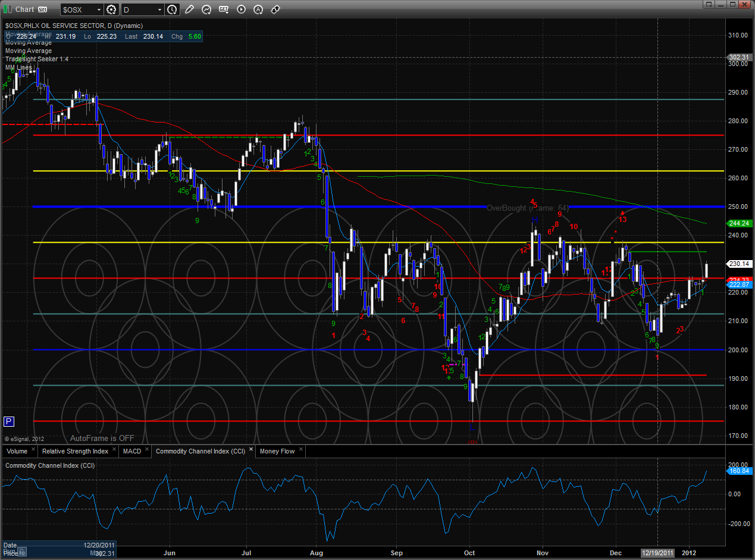Click the red 13 Seeker count marker
The image size is (755, 560).
622,220
